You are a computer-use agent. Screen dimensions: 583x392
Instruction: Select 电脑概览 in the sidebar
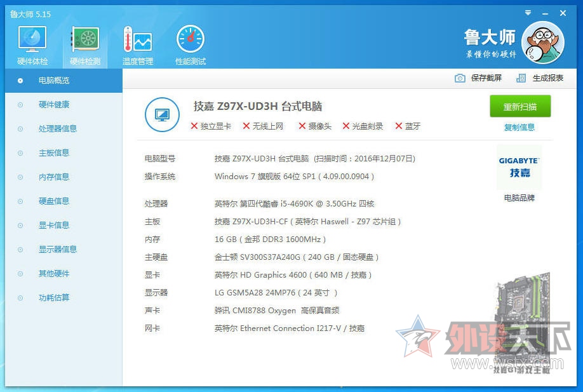(64, 80)
